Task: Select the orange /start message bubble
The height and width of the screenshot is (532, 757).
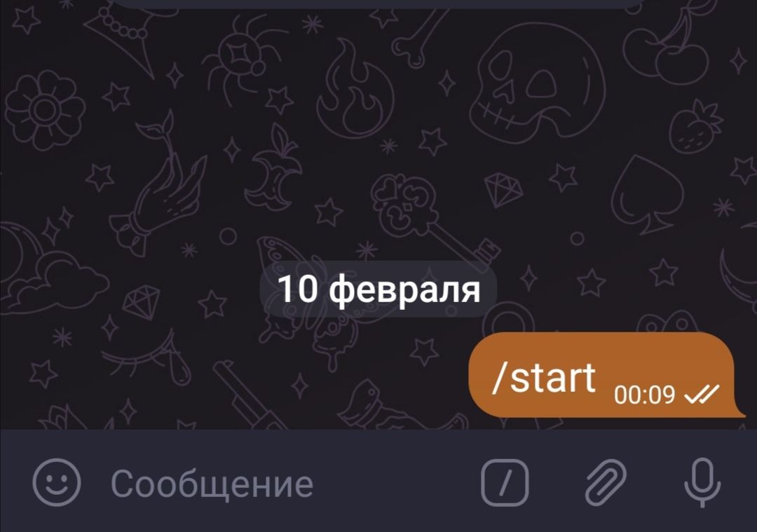Action: (x=604, y=374)
